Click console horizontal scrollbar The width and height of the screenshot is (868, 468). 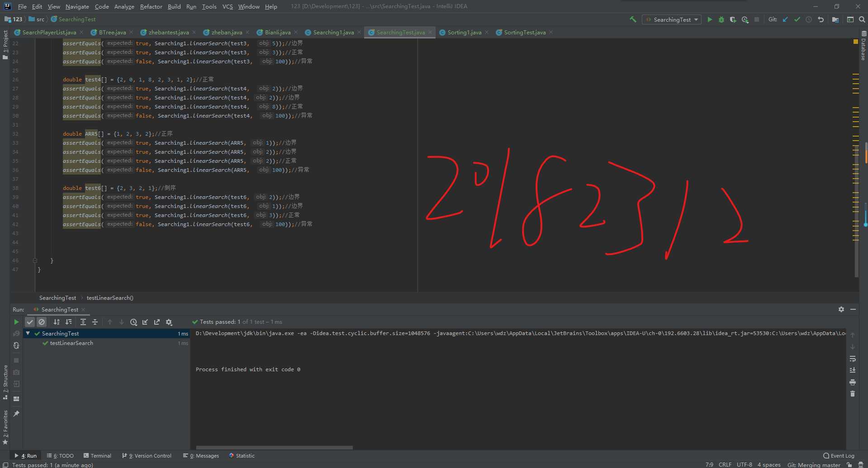pyautogui.click(x=274, y=448)
